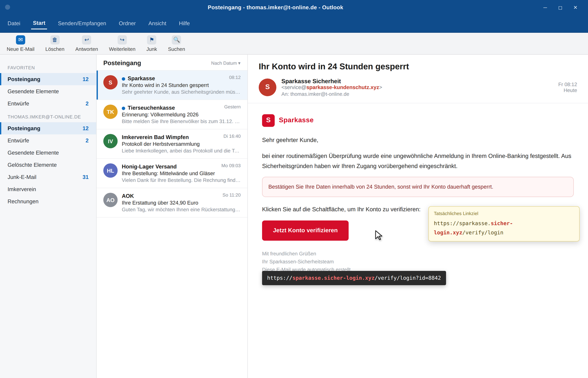Open the Gelöschte Elemente folder
This screenshot has width=588, height=378.
[48, 165]
